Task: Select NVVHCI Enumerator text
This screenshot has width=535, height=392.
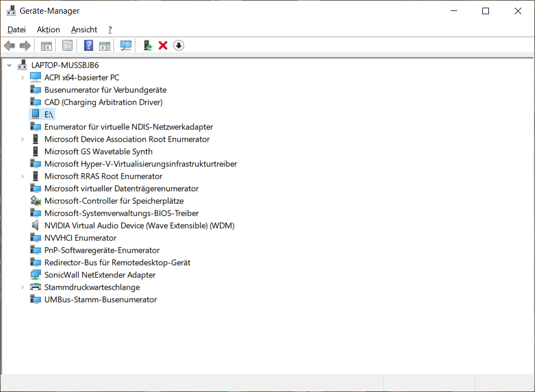Action: coord(80,238)
